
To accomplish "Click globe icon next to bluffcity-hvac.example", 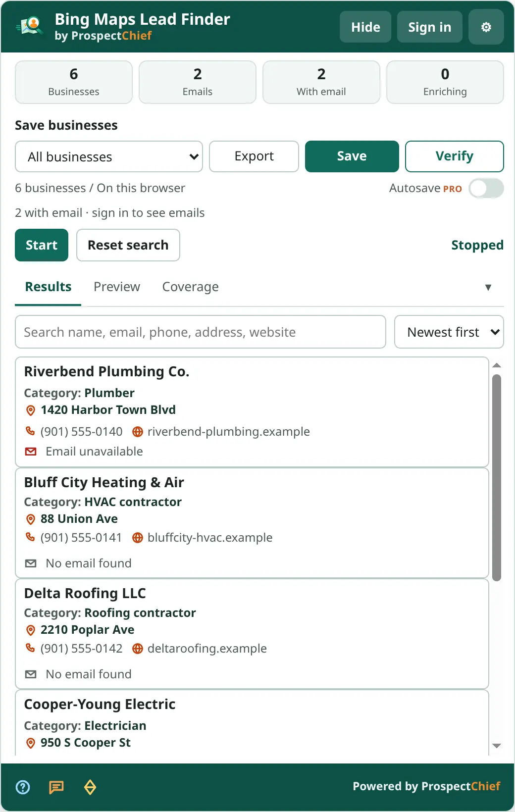I will tap(138, 538).
